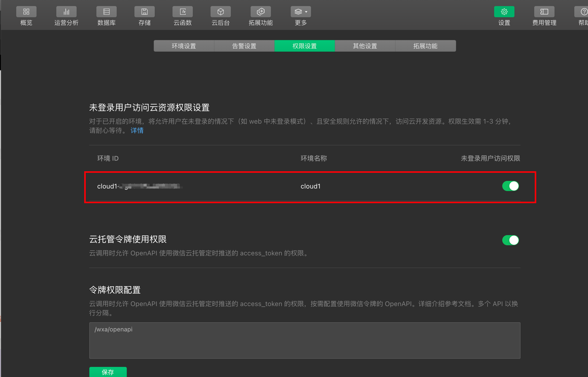
Task: Click the 设置 gear icon
Action: [504, 12]
